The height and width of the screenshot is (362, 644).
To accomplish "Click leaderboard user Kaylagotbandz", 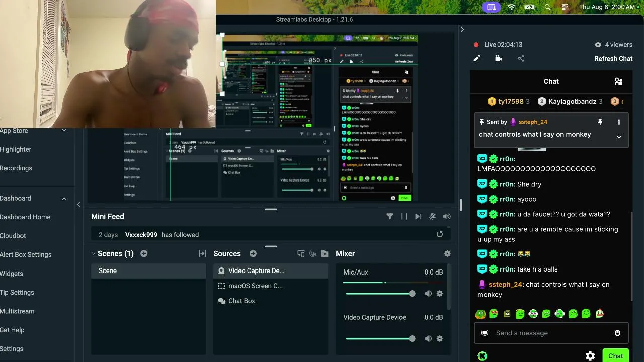I will click(x=572, y=101).
